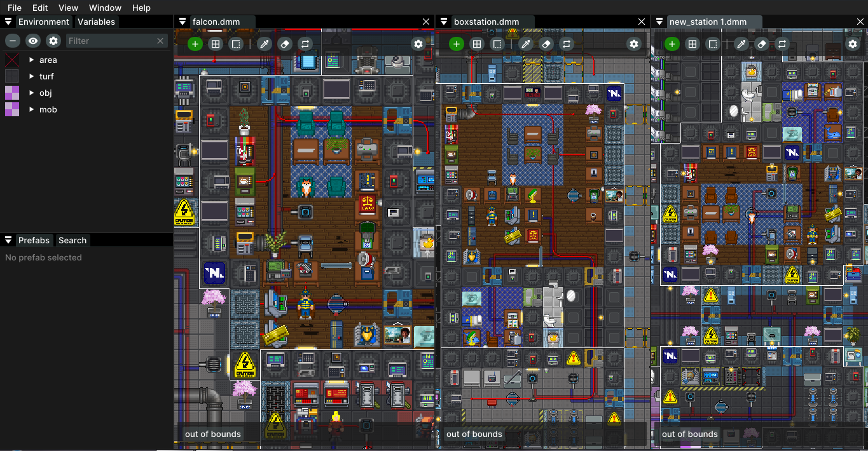868x451 pixels.
Task: Open the File menu
Action: [15, 8]
